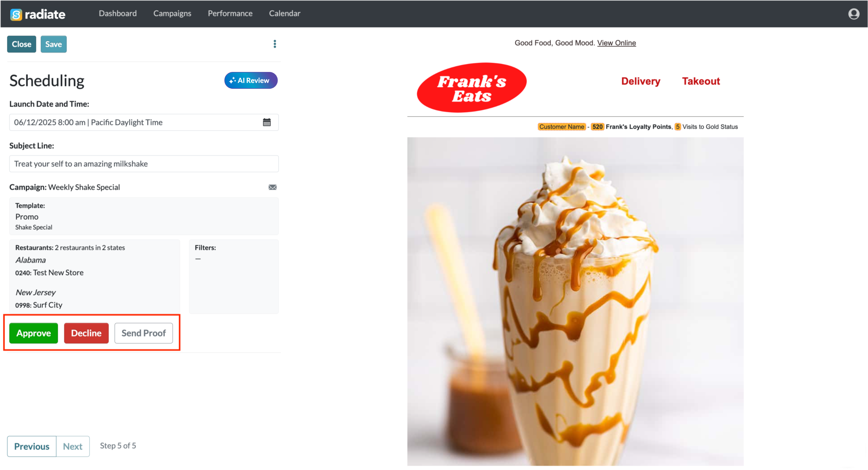Click the Subject Line text field
868x470 pixels.
click(144, 164)
